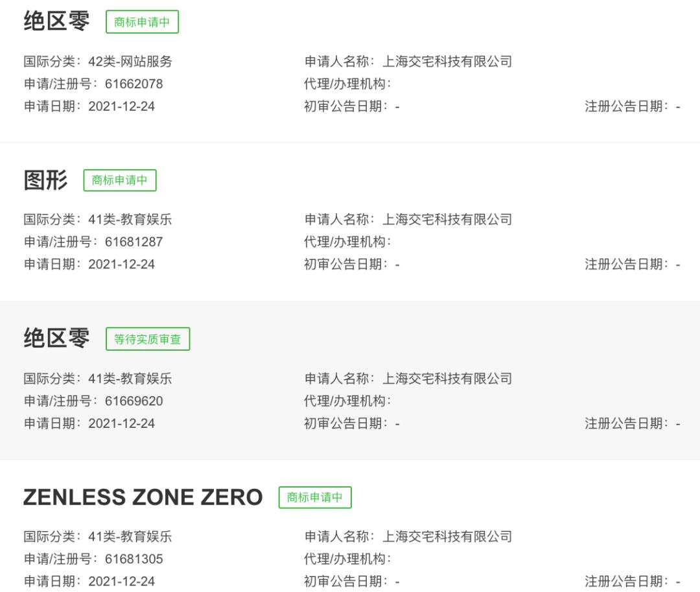Image resolution: width=700 pixels, height=592 pixels.
Task: Click 商标申请中 badge beside ZENLESS ZONE ZERO
Action: pos(315,497)
